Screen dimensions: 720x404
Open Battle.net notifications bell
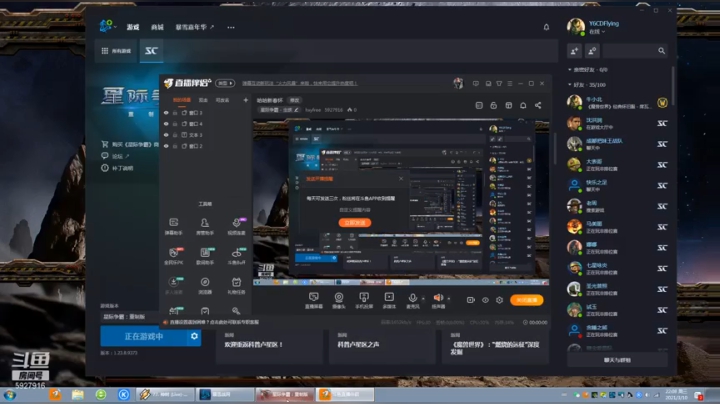546,27
